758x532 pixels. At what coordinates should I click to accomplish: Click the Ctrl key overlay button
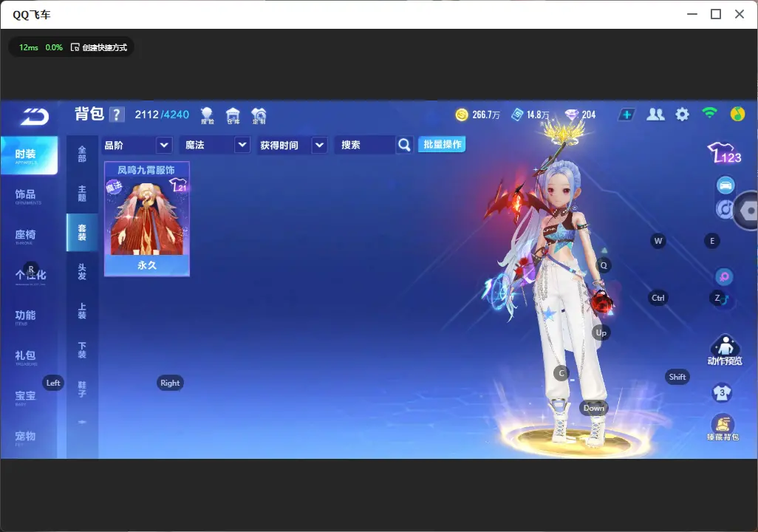pos(658,298)
